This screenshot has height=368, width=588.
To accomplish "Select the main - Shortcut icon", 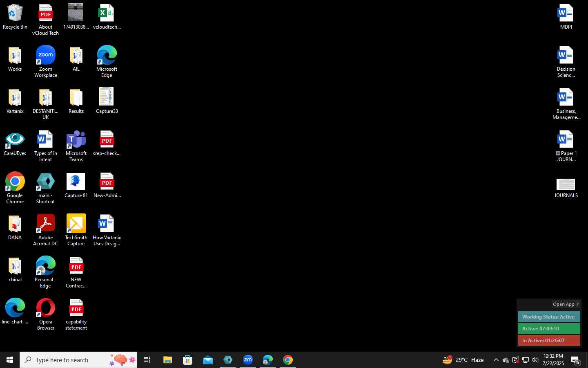I will (x=45, y=188).
